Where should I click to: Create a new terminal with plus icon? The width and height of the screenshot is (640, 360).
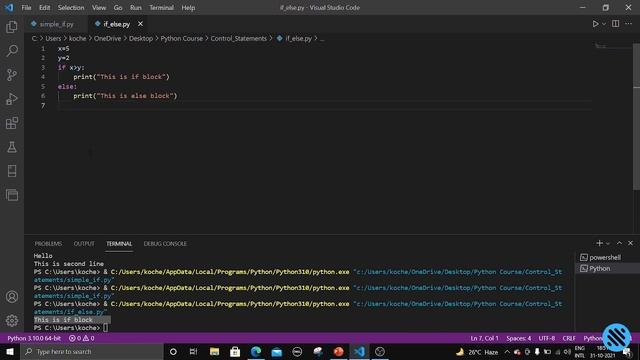[599, 243]
